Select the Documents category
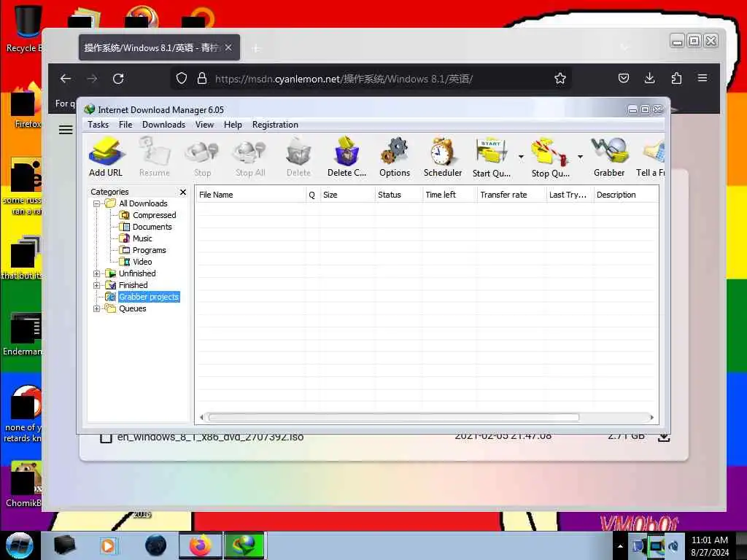747x560 pixels. (152, 227)
